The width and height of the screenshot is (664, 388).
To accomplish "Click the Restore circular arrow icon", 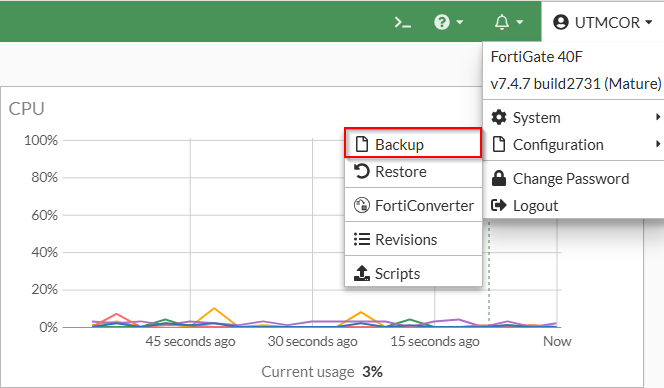I will 362,171.
